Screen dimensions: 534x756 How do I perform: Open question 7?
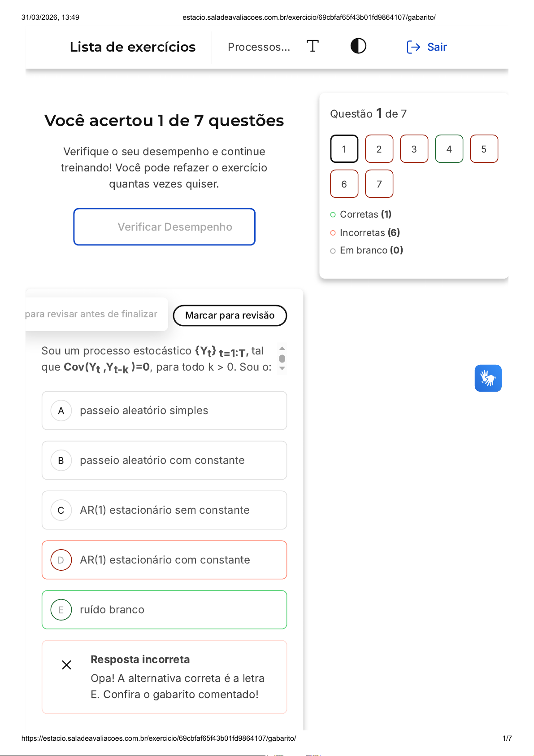(x=379, y=184)
